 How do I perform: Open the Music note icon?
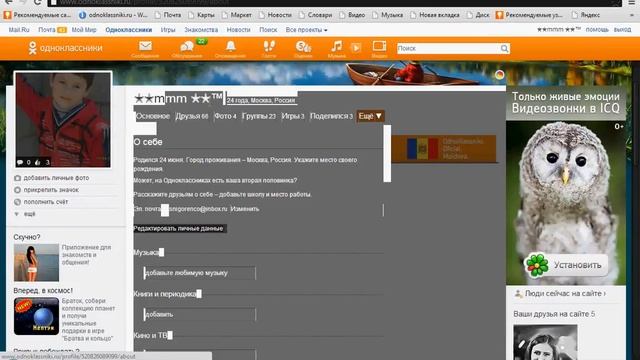pyautogui.click(x=337, y=46)
